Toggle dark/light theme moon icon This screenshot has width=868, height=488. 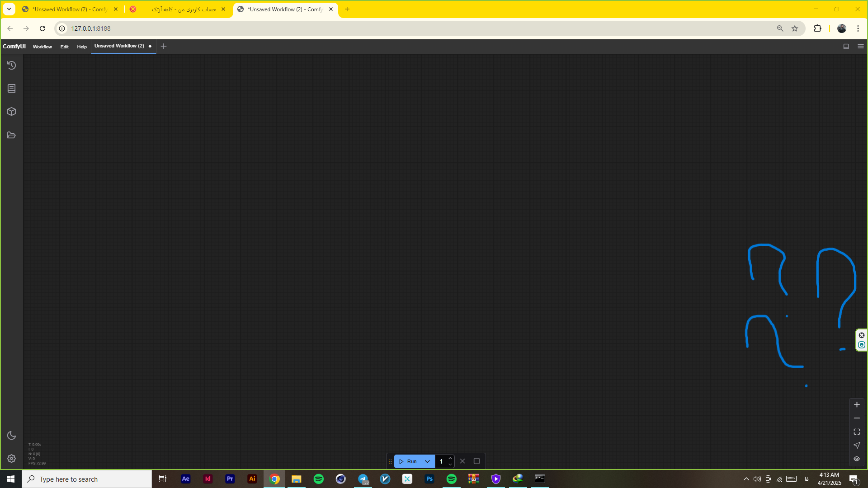click(12, 436)
